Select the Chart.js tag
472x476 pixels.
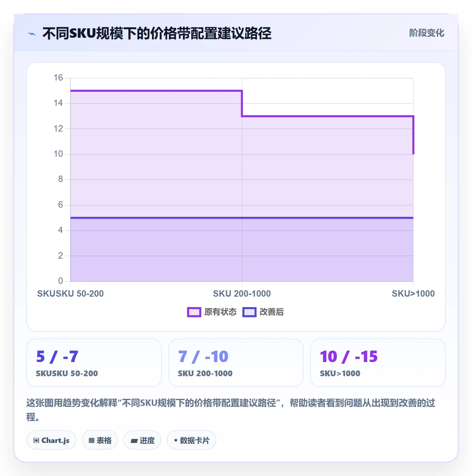51,440
